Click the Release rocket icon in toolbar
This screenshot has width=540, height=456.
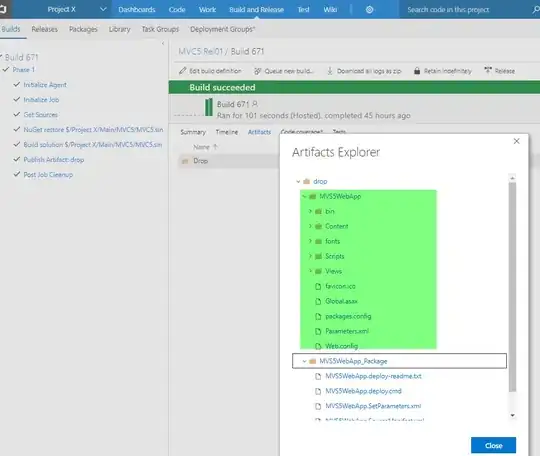(x=488, y=71)
